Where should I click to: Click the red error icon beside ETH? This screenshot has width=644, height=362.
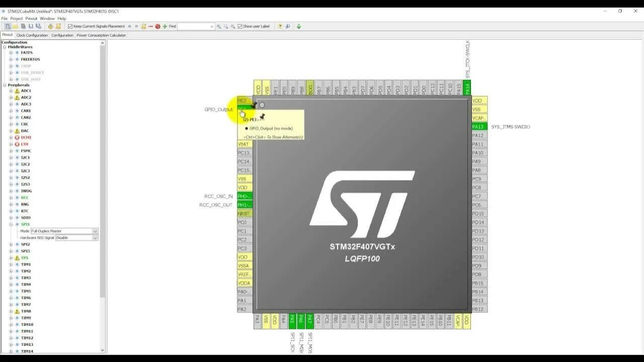click(x=17, y=144)
